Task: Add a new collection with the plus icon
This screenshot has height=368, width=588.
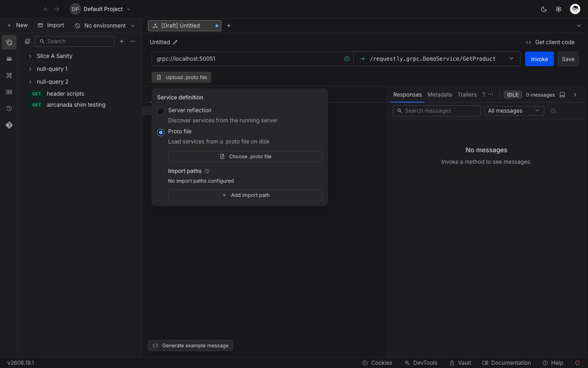Action: point(122,41)
